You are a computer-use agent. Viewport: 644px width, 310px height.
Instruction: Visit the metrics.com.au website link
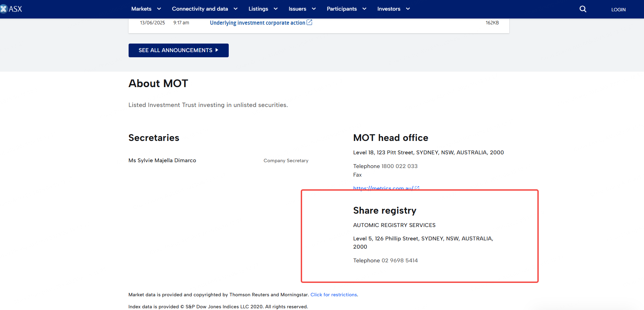click(383, 188)
